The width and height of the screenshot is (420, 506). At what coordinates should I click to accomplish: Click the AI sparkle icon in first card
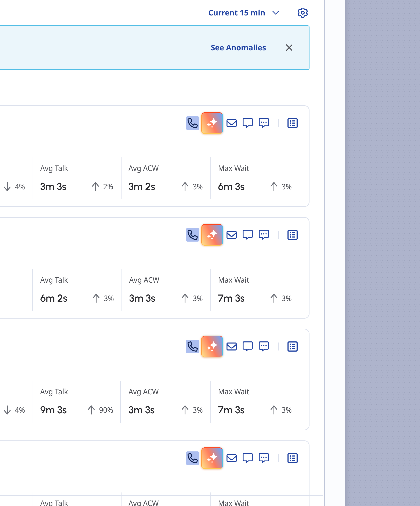[212, 123]
